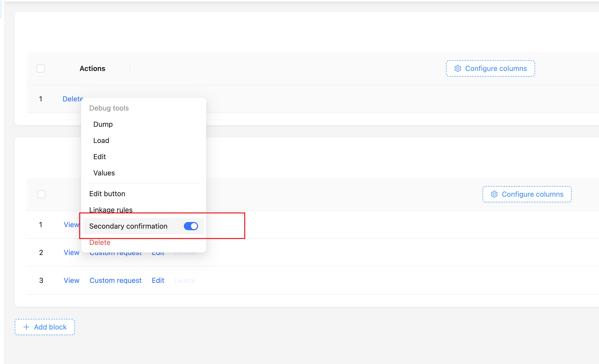Check the select-all box beside Actions header

tap(41, 68)
